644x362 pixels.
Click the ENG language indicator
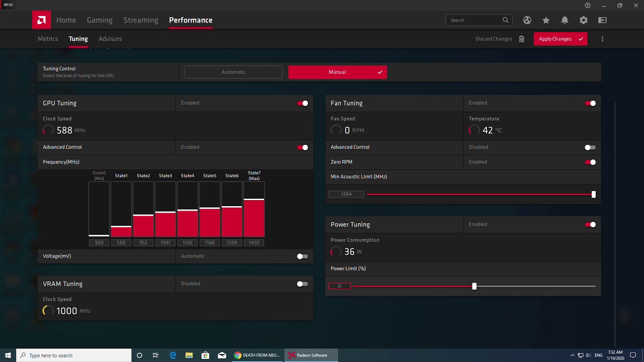pos(598,355)
